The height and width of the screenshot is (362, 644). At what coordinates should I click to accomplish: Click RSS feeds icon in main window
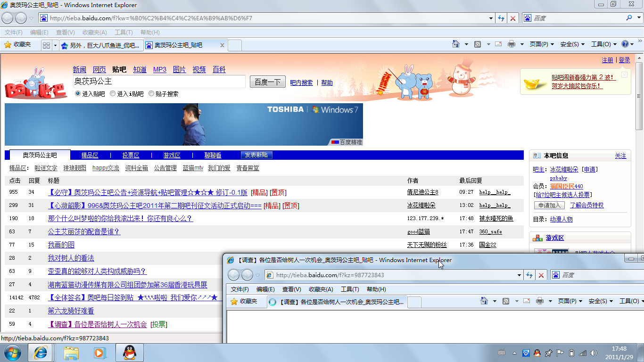tap(478, 44)
